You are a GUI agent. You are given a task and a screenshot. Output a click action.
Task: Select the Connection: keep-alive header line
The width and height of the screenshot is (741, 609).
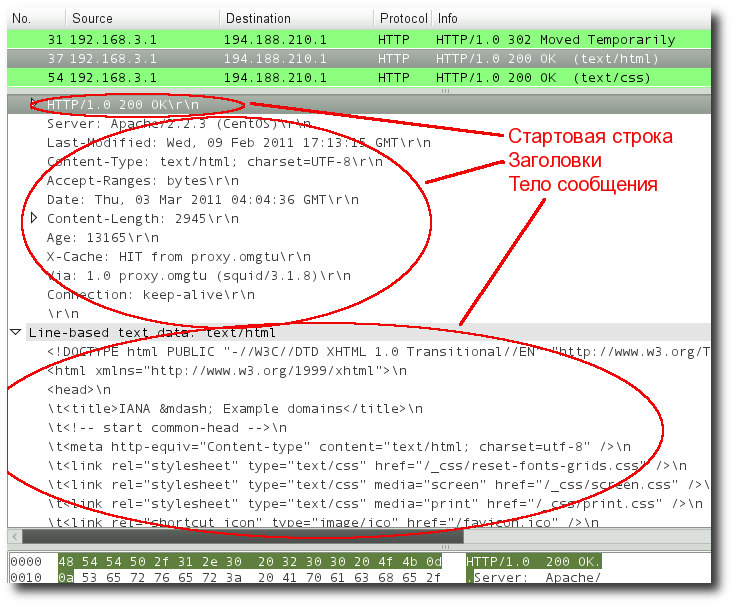point(151,294)
